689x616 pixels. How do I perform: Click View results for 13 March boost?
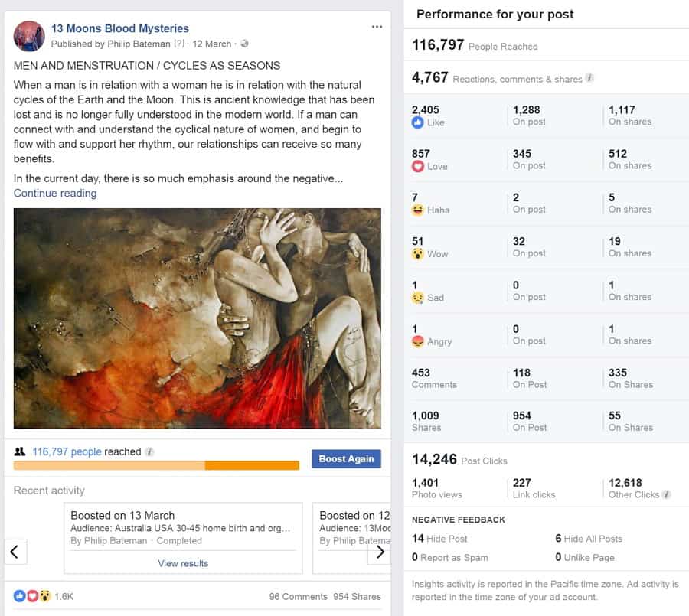click(x=183, y=563)
